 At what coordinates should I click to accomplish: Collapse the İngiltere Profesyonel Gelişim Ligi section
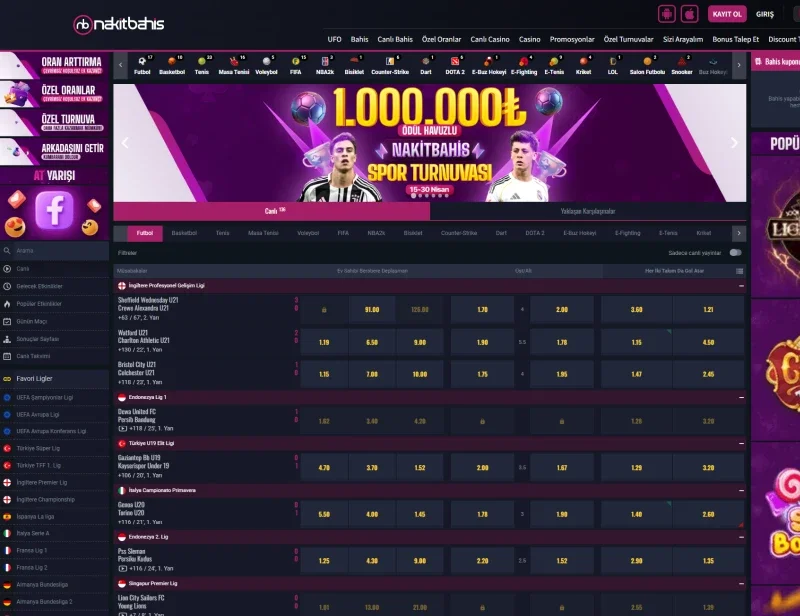tap(741, 286)
